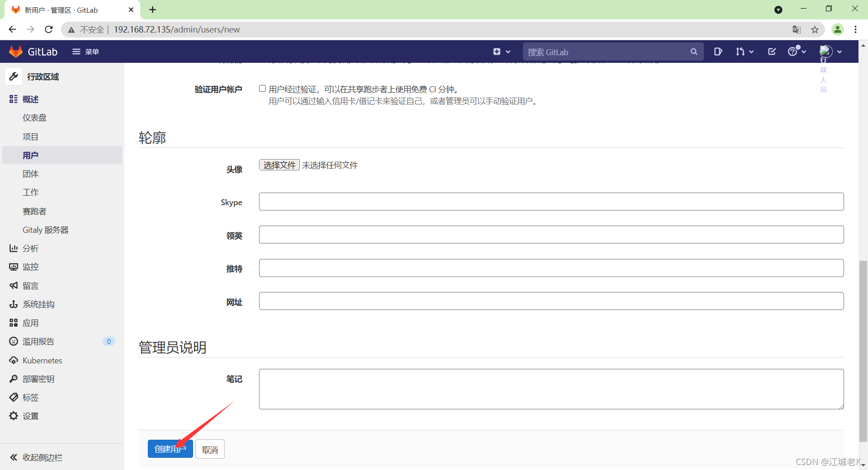Open the 概述 overview section

(30, 99)
